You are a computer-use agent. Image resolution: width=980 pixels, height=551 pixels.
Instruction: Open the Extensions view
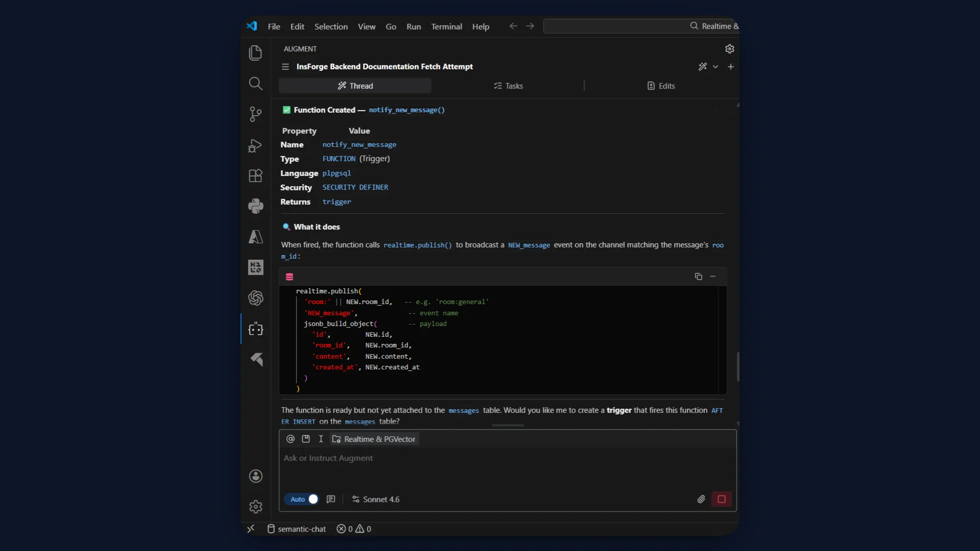coord(255,176)
